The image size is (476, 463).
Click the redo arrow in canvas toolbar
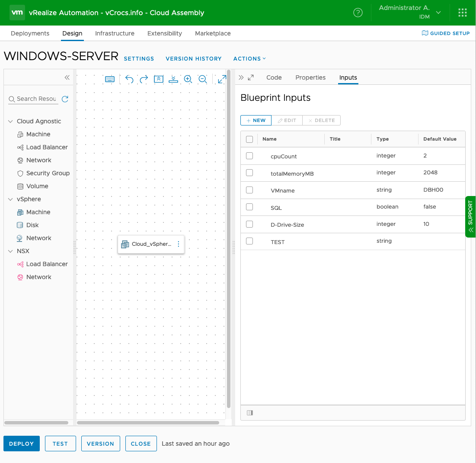click(144, 79)
